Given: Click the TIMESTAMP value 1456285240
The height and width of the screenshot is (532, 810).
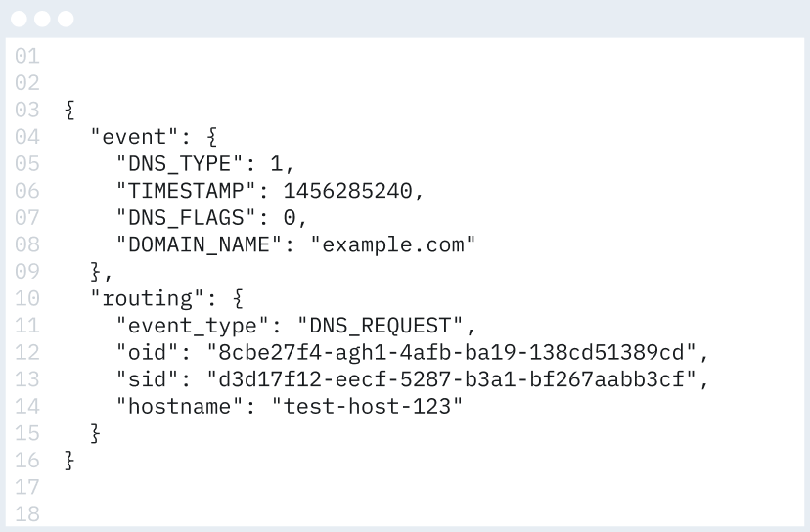Looking at the screenshot, I should pyautogui.click(x=347, y=191).
